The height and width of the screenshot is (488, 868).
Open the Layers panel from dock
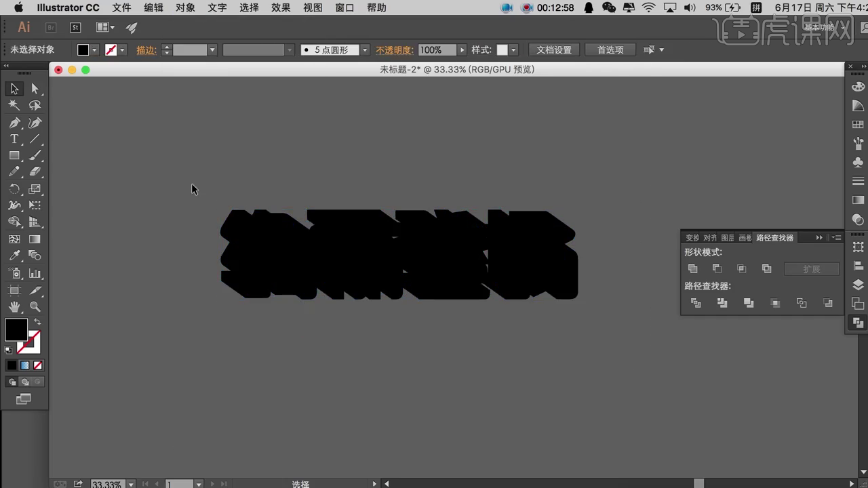(x=858, y=285)
